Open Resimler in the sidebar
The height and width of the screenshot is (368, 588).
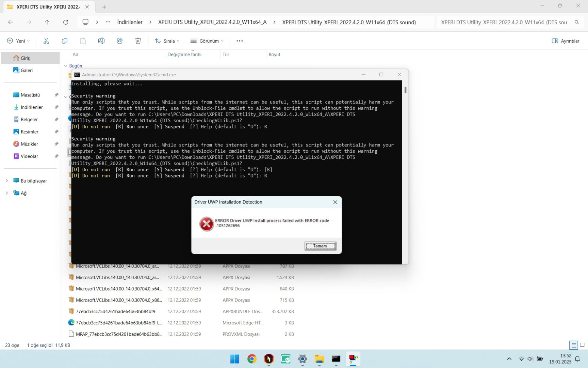click(31, 132)
